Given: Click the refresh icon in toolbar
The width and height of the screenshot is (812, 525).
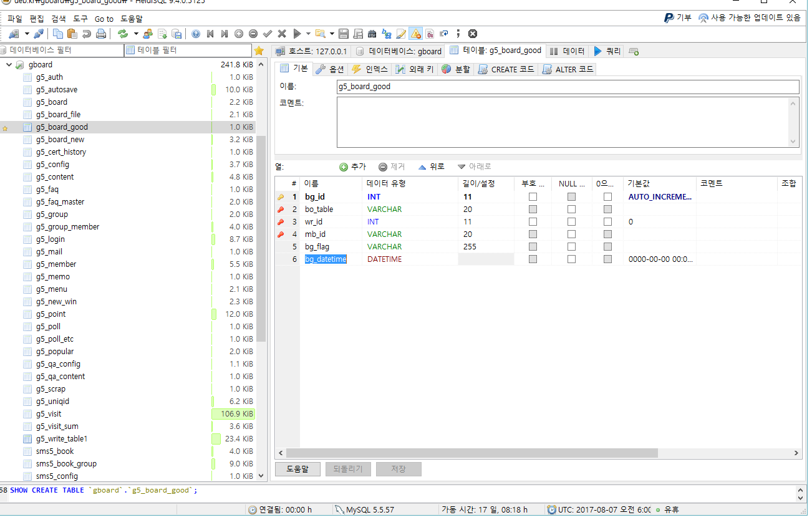Looking at the screenshot, I should (x=123, y=34).
